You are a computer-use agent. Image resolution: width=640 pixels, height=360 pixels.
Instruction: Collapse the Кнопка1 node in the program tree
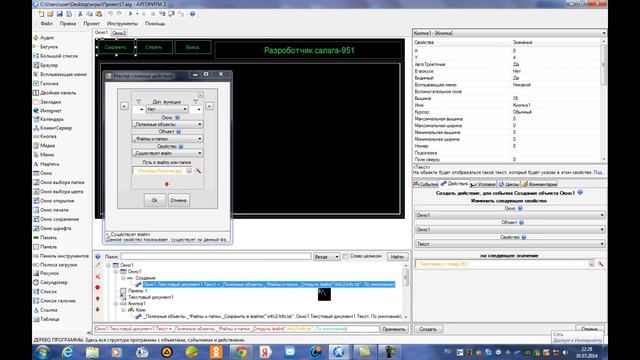[x=116, y=304]
